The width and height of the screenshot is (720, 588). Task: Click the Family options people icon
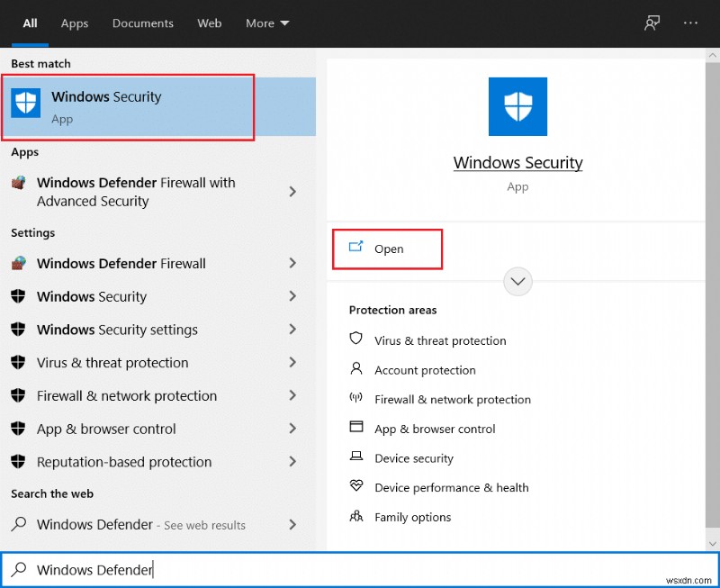(x=356, y=517)
